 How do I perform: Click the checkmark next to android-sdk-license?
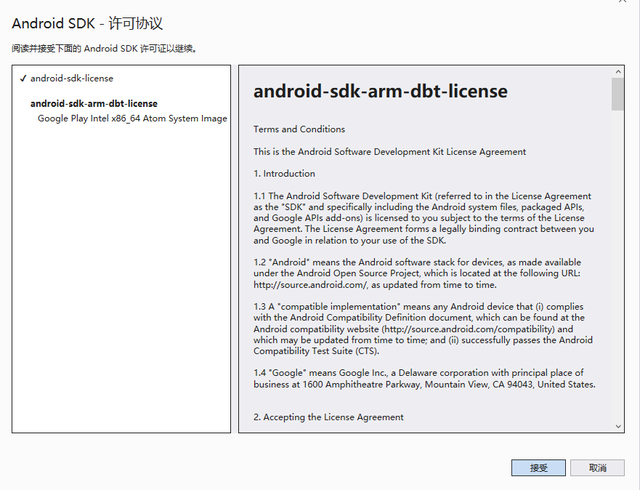(23, 78)
